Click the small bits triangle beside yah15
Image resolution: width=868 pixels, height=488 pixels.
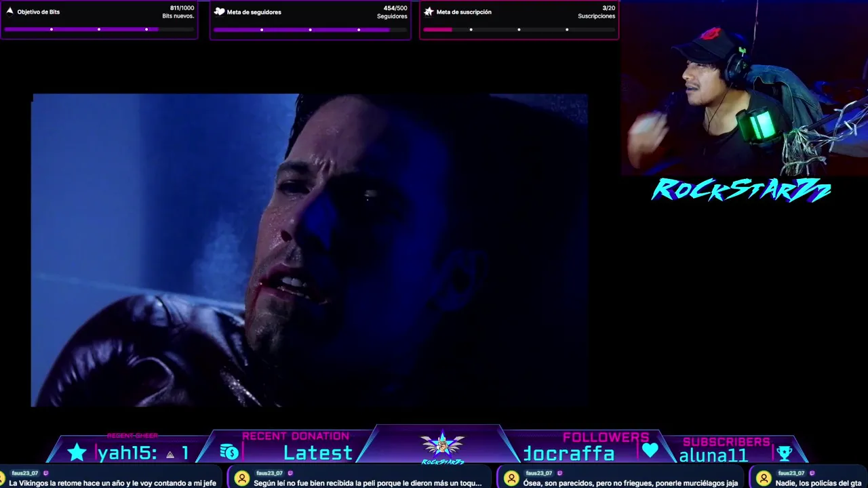170,454
